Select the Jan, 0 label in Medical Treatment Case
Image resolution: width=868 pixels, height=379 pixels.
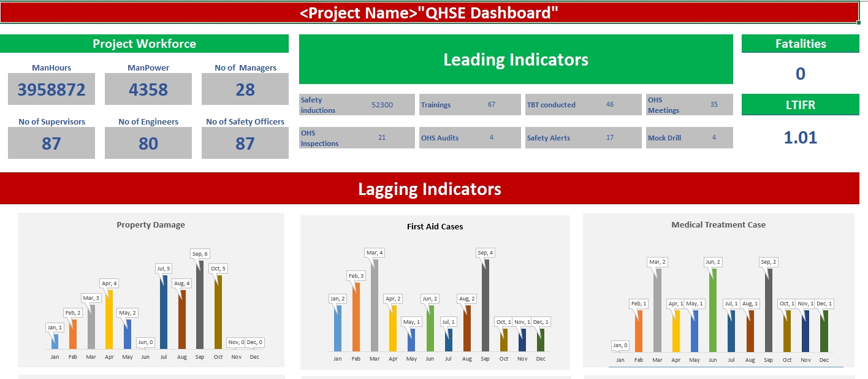click(621, 345)
